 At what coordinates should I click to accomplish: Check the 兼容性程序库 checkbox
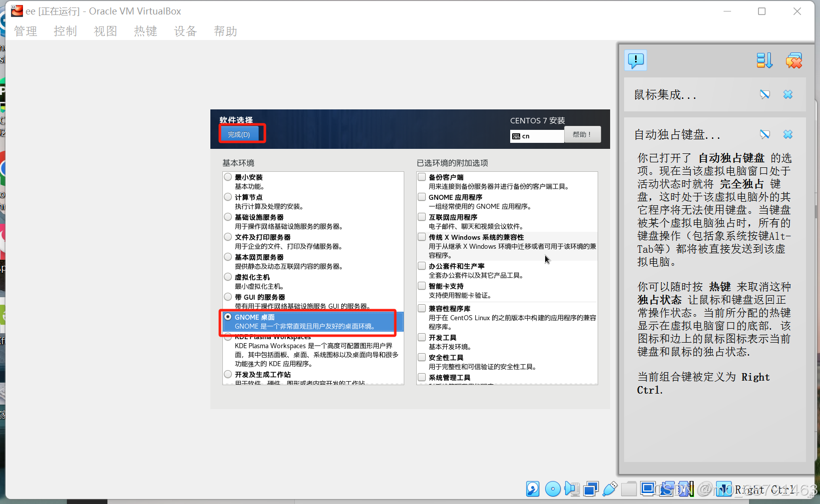tap(422, 308)
